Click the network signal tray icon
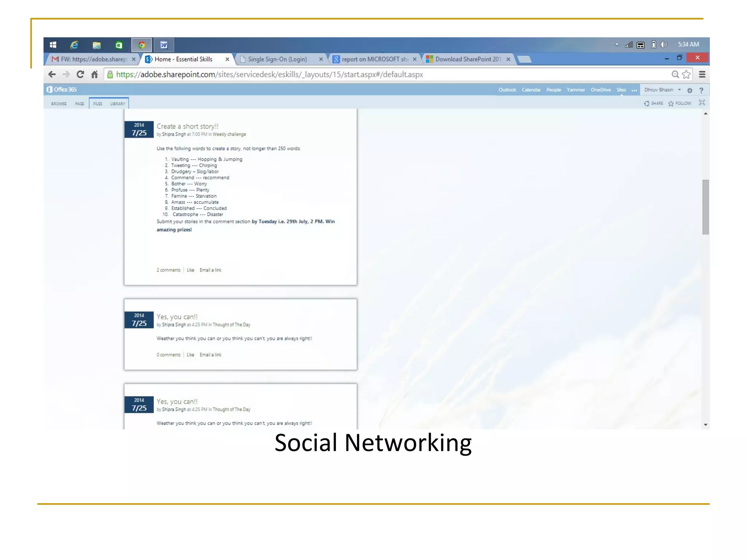 (x=628, y=45)
